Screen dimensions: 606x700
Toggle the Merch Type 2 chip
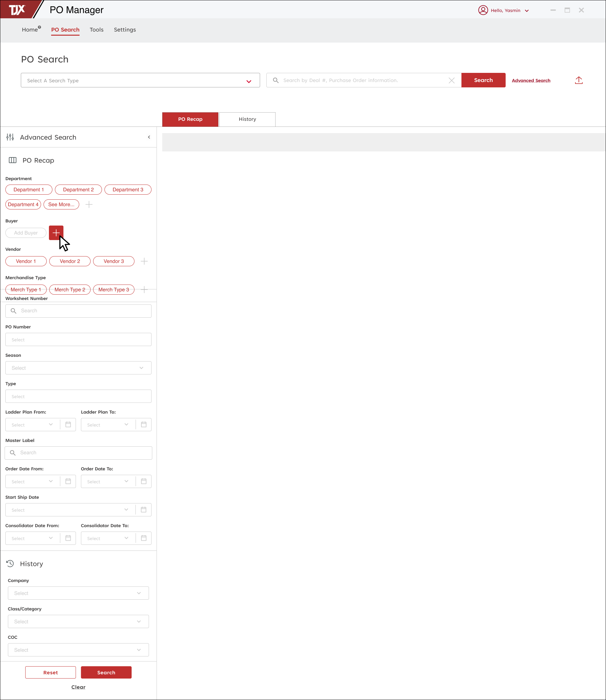tap(70, 290)
